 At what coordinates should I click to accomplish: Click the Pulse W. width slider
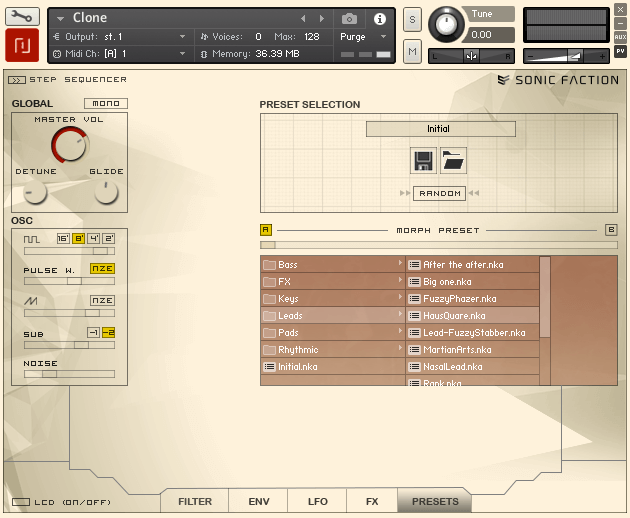point(69,281)
